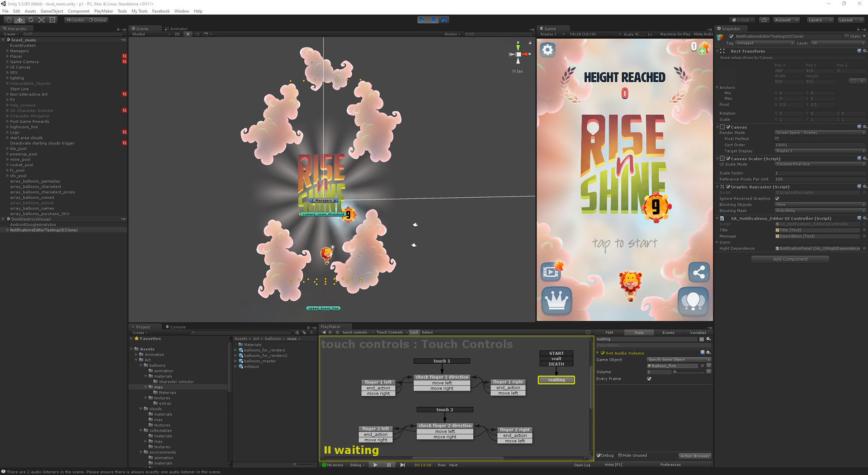Screen dimensions: 868x475
Task: Toggle scene lighting sun icon
Action: point(188,34)
